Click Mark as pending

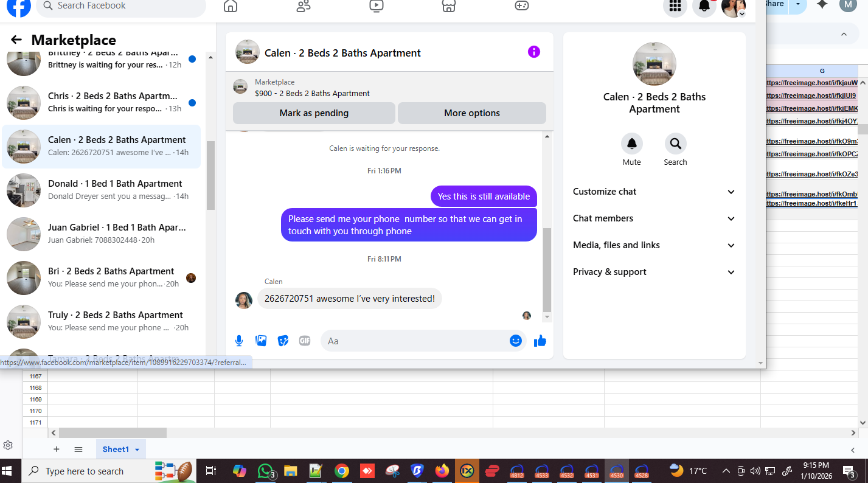click(x=314, y=113)
